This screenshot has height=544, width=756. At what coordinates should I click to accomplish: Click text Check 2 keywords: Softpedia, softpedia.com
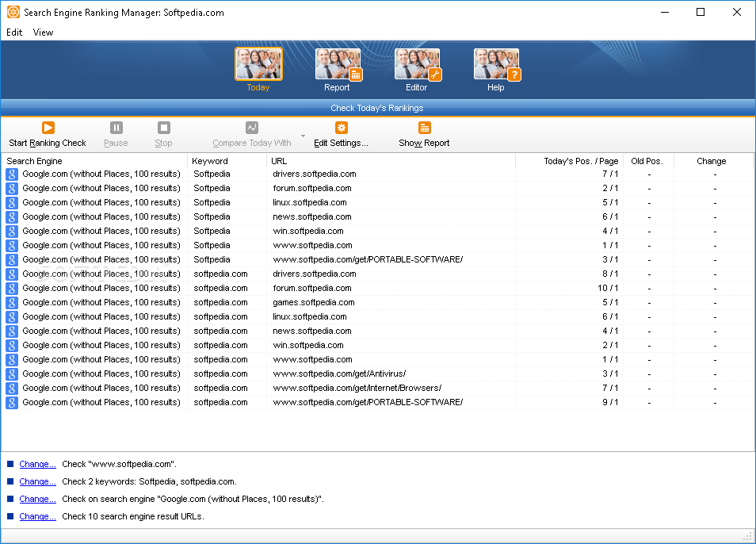tap(150, 481)
